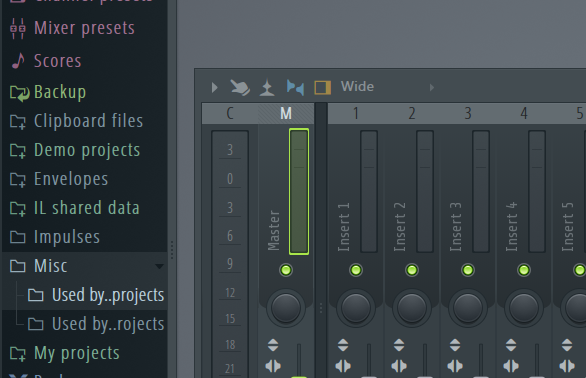
Task: Select the Current track C header
Action: pos(230,113)
